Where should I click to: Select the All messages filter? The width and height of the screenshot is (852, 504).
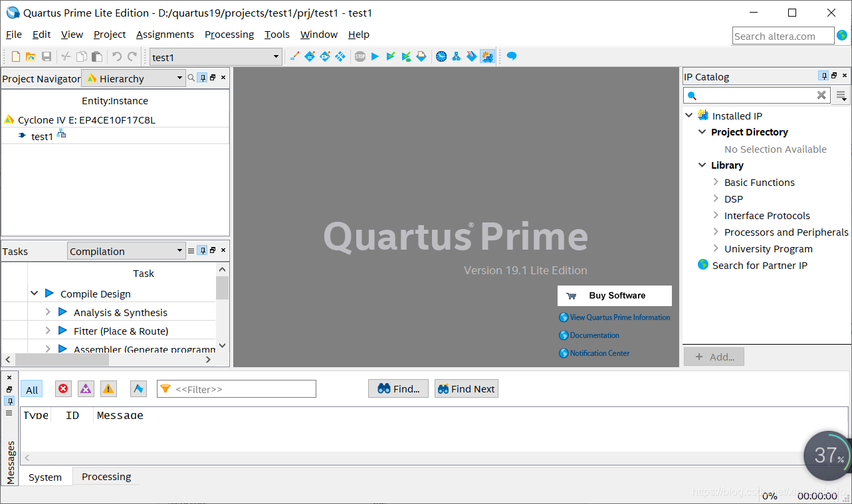(x=32, y=390)
